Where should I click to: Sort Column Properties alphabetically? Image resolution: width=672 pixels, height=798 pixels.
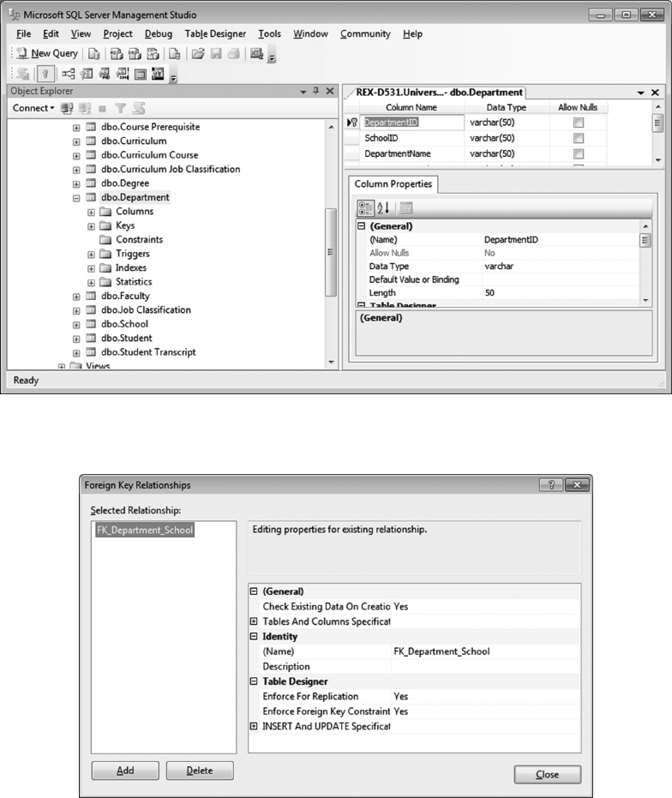tap(383, 207)
